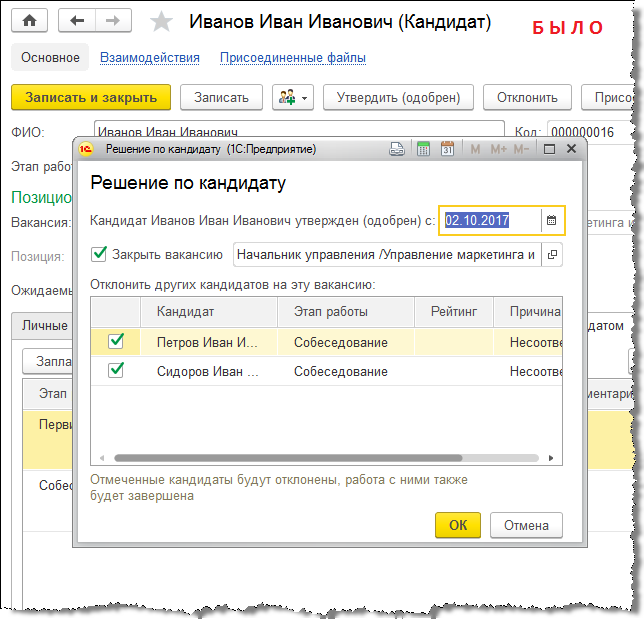Screen dimensions: 644x619
Task: Go back using the left arrow
Action: click(78, 21)
